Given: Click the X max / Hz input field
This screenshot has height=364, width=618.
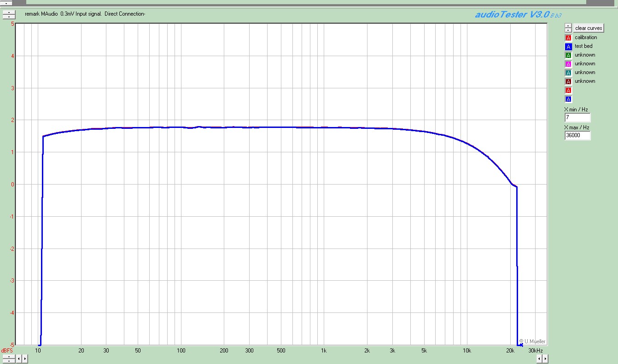Looking at the screenshot, I should coord(577,135).
